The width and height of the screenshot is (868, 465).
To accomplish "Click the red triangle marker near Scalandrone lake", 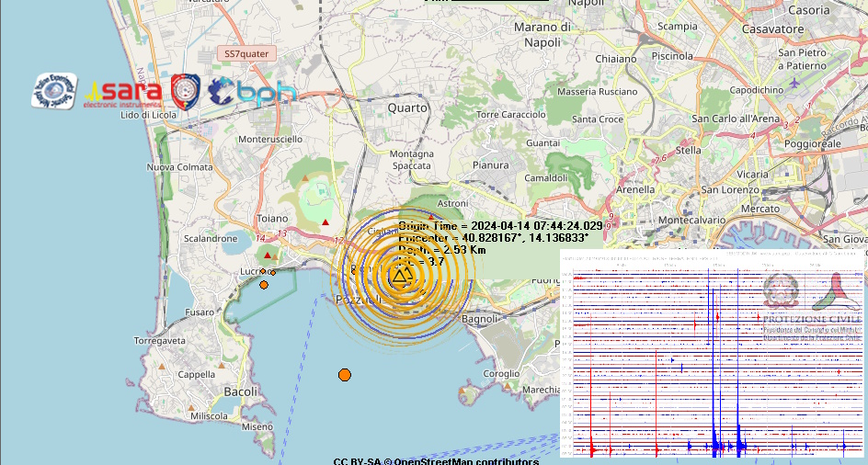I will coord(268,255).
